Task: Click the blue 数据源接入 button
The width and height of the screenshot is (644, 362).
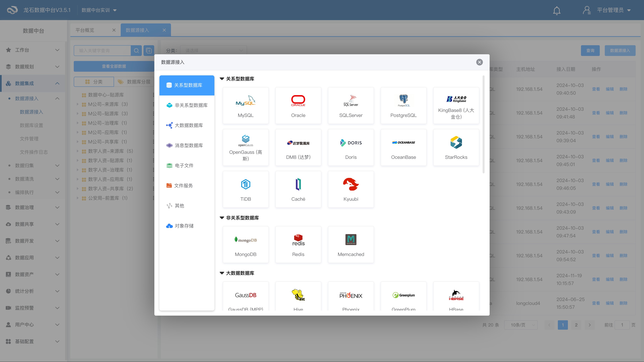Action: point(620,50)
